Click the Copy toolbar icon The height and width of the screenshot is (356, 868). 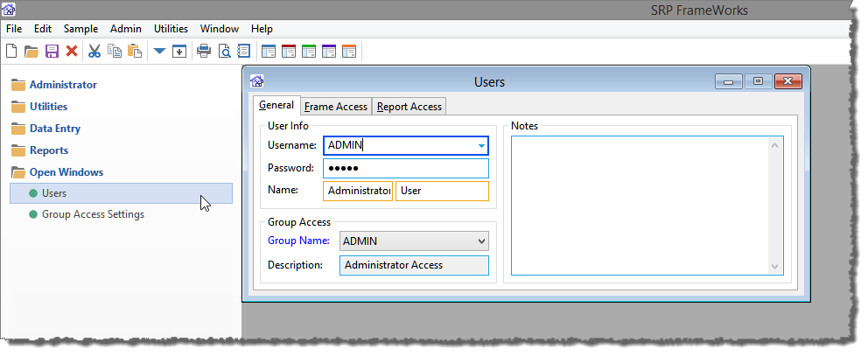pyautogui.click(x=115, y=52)
